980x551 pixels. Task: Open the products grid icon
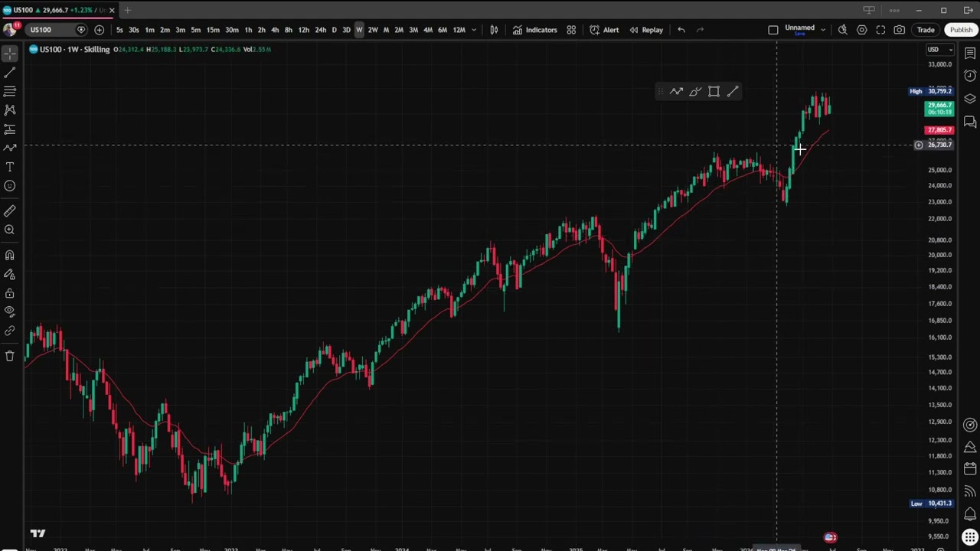[x=970, y=536]
